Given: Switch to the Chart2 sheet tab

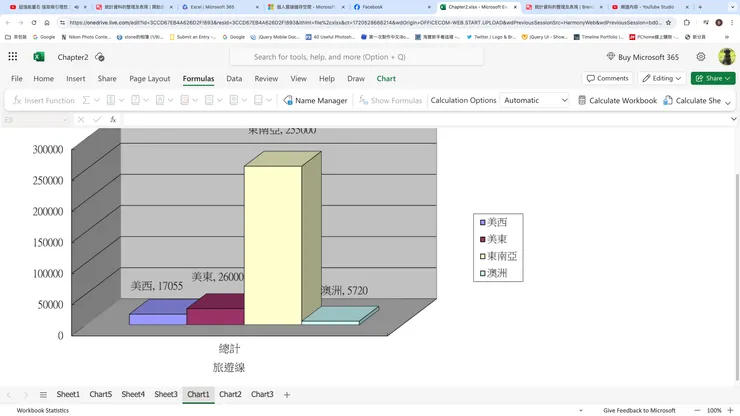Looking at the screenshot, I should coord(230,394).
